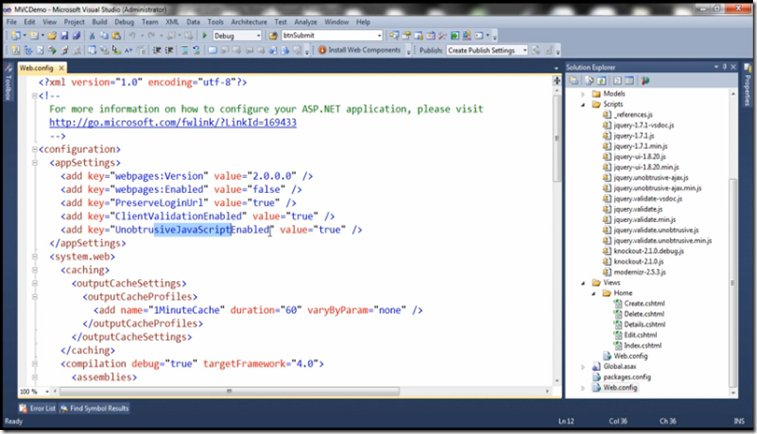Open the File menu
Viewport: 757px width, 434px height.
(12, 22)
